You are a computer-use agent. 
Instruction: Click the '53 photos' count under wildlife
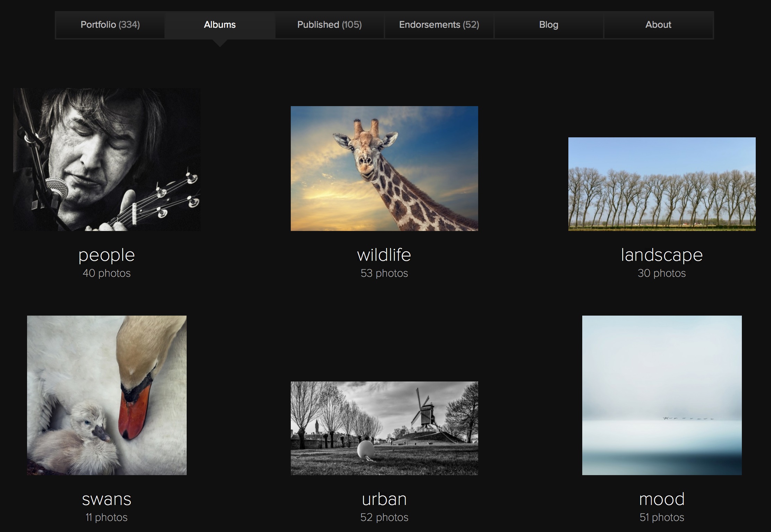[x=384, y=273]
